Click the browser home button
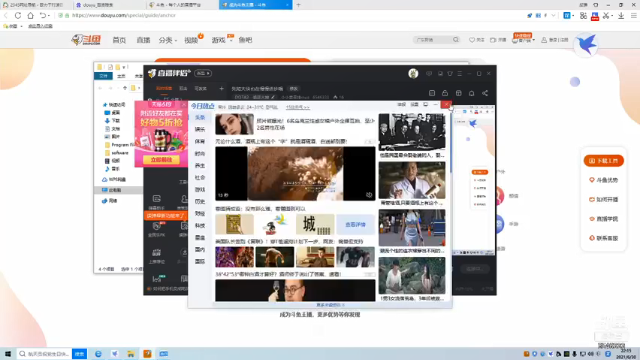 [31, 16]
